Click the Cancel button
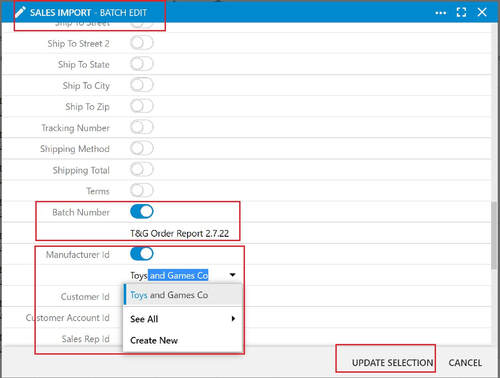This screenshot has width=500, height=378. tap(465, 363)
